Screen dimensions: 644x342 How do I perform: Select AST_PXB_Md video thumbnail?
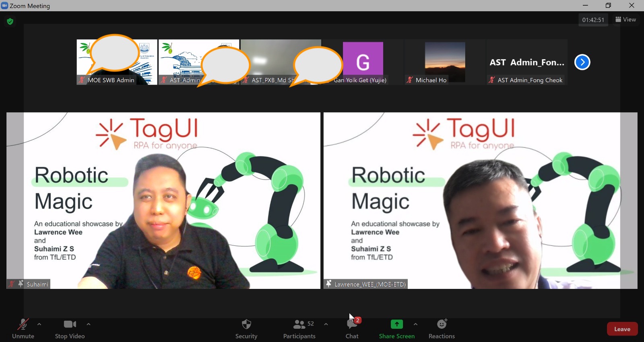tap(281, 62)
